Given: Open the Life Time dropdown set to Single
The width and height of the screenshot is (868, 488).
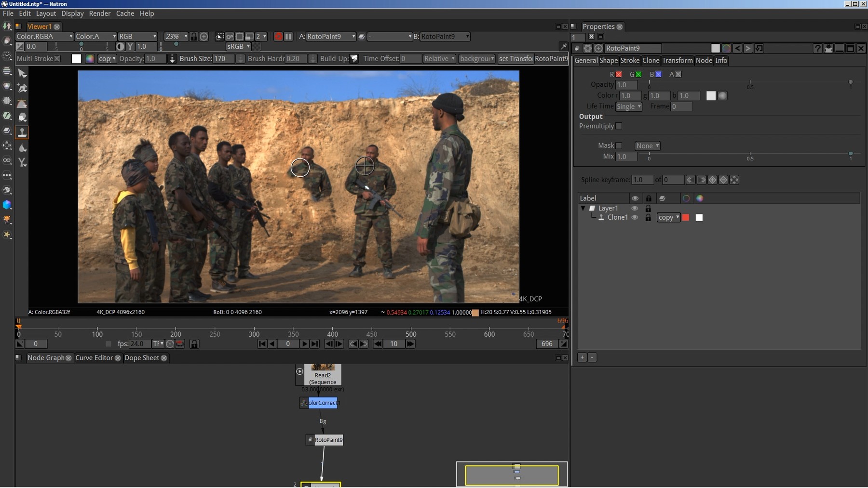Looking at the screenshot, I should pos(629,106).
